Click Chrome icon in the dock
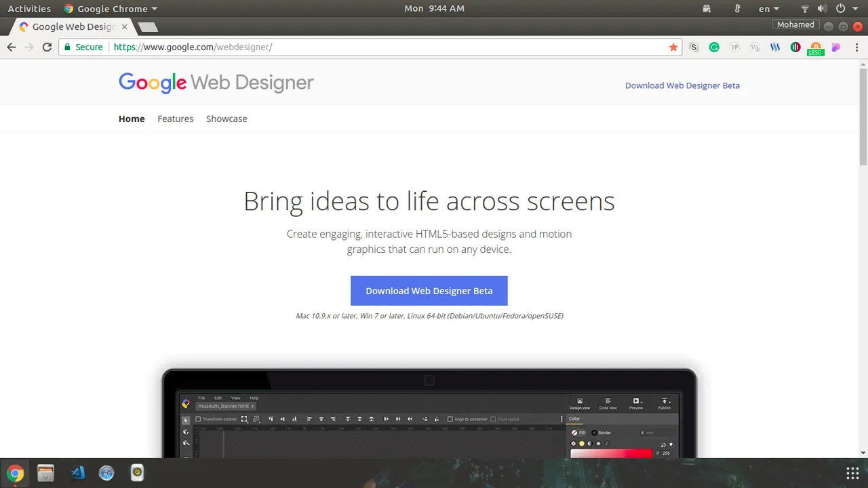 tap(15, 473)
